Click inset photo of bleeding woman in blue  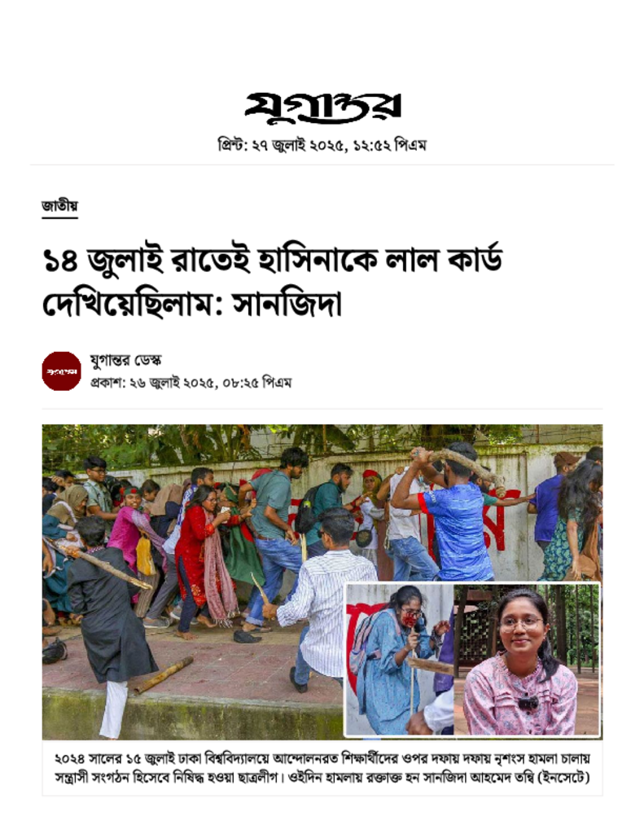(x=400, y=660)
